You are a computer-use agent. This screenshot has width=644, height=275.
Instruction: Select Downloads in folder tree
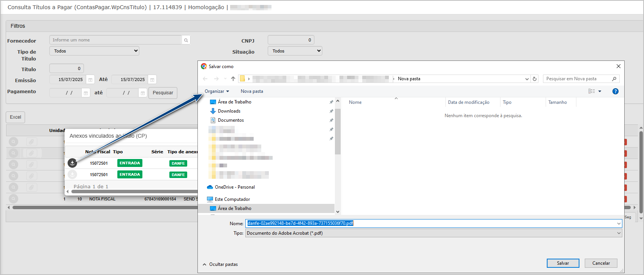pyautogui.click(x=229, y=111)
